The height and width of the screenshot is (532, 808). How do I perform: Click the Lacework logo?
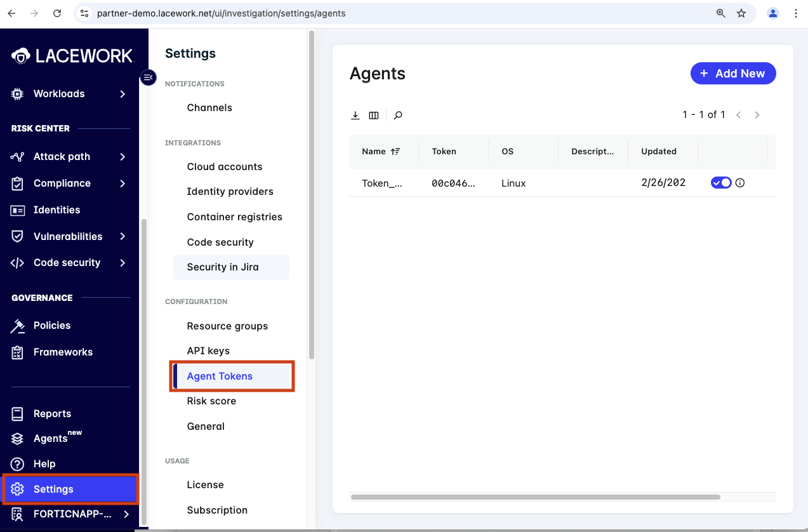[72, 56]
